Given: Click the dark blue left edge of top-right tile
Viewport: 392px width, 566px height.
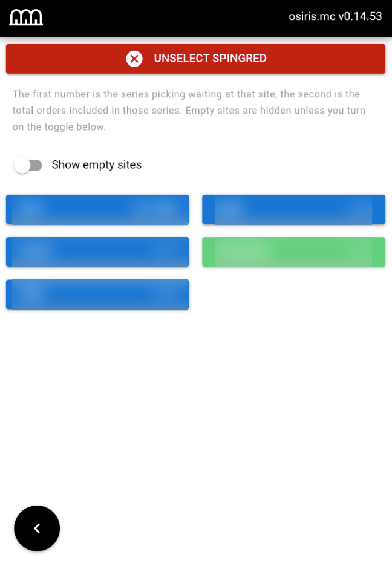Looking at the screenshot, I should click(208, 210).
